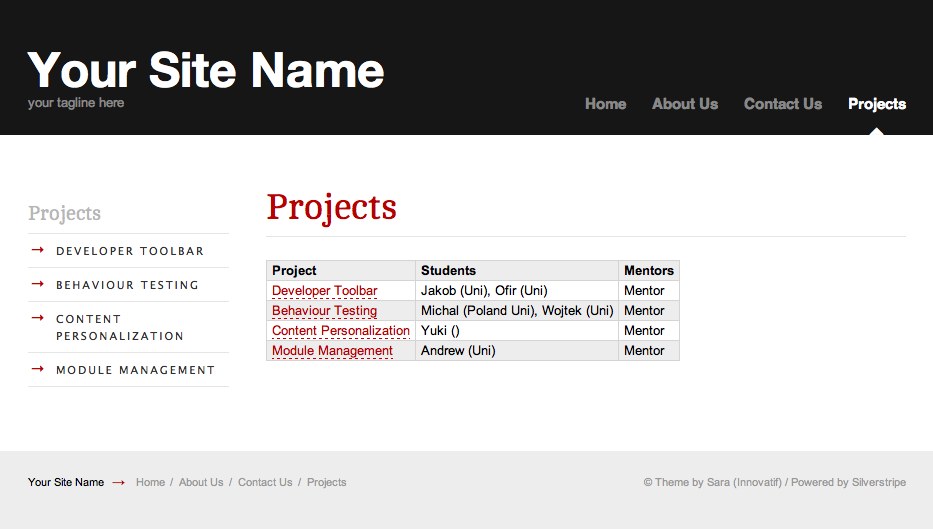
Task: Choose Module Management in sidebar
Action: (x=135, y=370)
